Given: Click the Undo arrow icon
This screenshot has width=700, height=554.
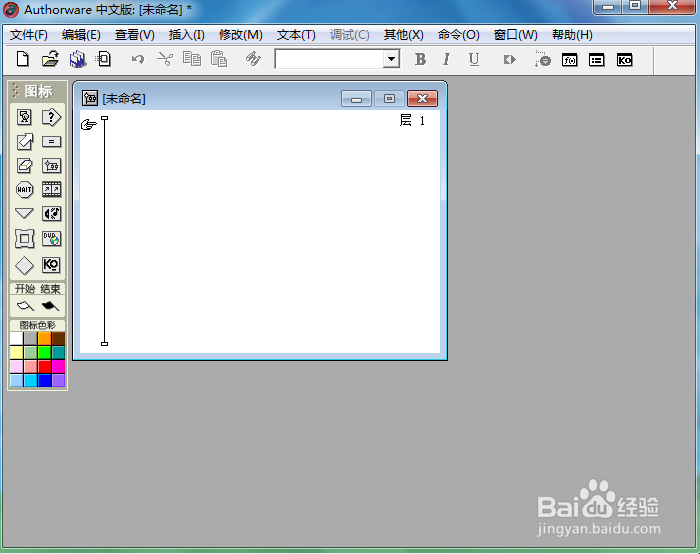Looking at the screenshot, I should click(x=138, y=59).
